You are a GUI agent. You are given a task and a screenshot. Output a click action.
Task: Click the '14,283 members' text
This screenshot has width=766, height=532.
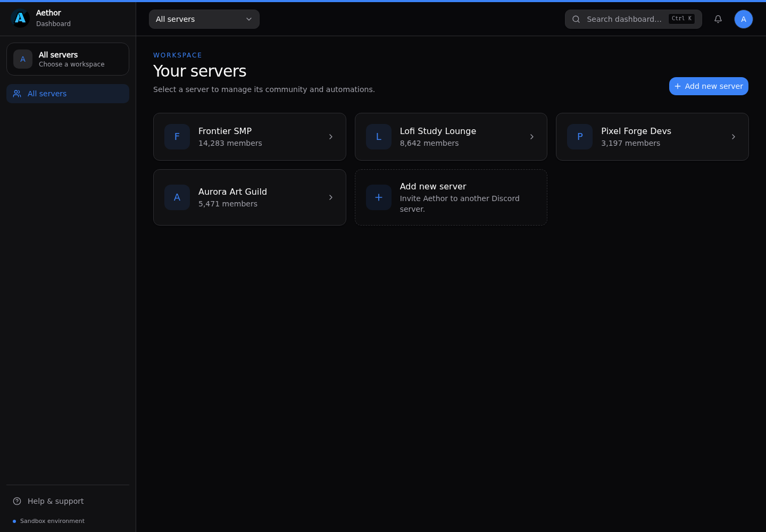pyautogui.click(x=230, y=143)
